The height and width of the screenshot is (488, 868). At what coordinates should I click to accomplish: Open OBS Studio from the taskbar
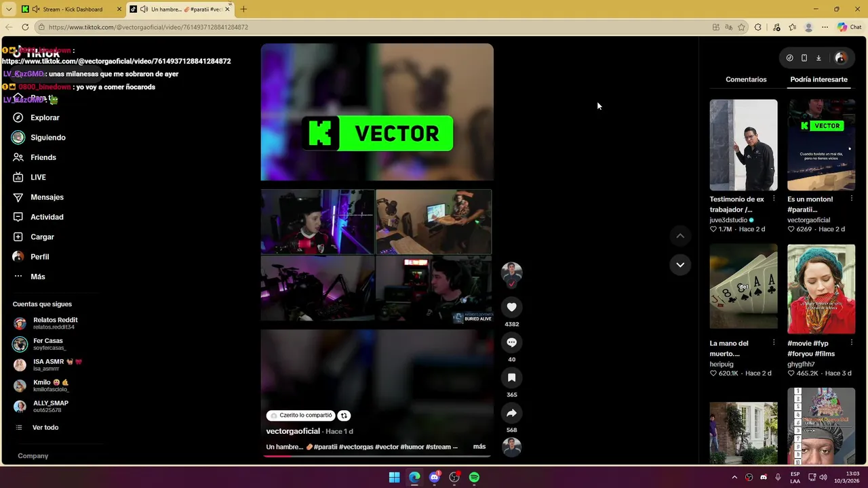(454, 477)
